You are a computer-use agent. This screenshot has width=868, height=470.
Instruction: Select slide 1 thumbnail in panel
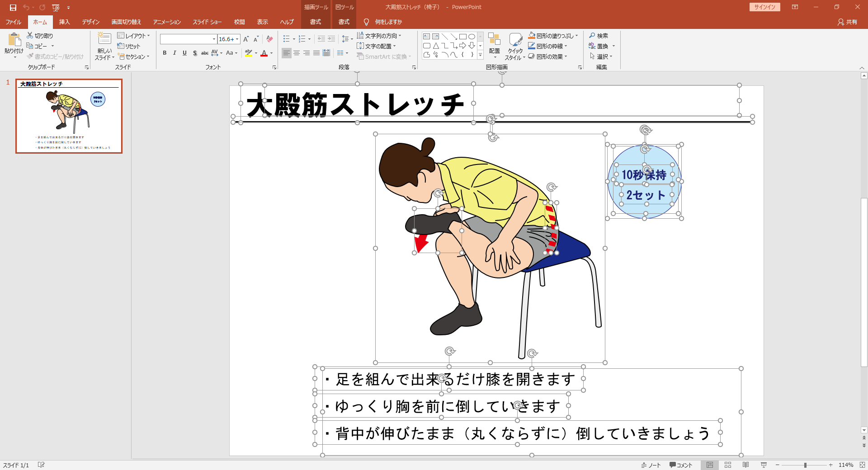[x=69, y=116]
